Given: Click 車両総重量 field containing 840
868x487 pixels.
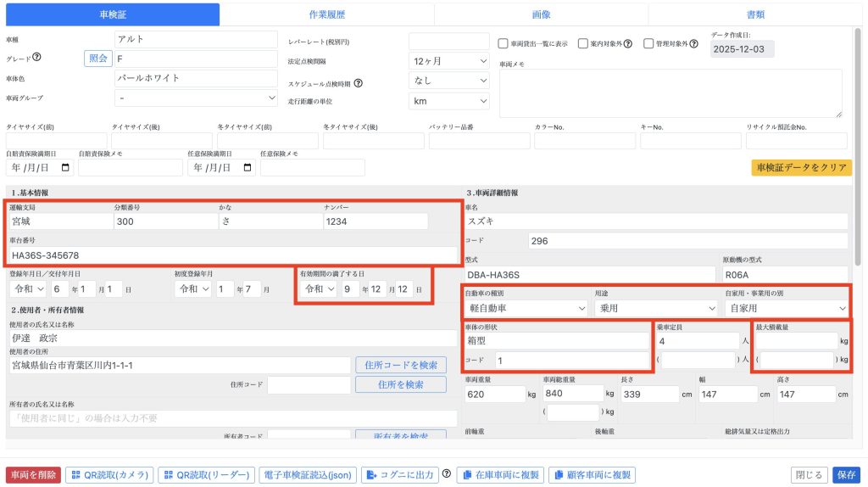Looking at the screenshot, I should pyautogui.click(x=573, y=394).
